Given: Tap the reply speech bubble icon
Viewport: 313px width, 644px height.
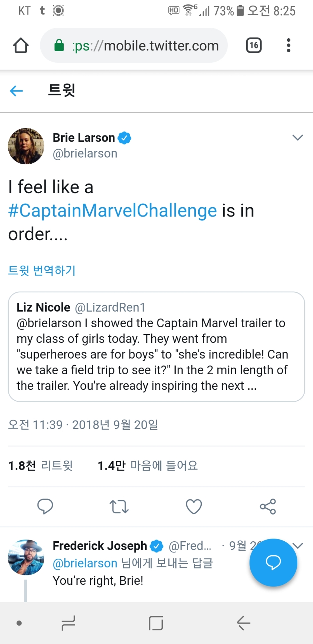Looking at the screenshot, I should coord(45,506).
